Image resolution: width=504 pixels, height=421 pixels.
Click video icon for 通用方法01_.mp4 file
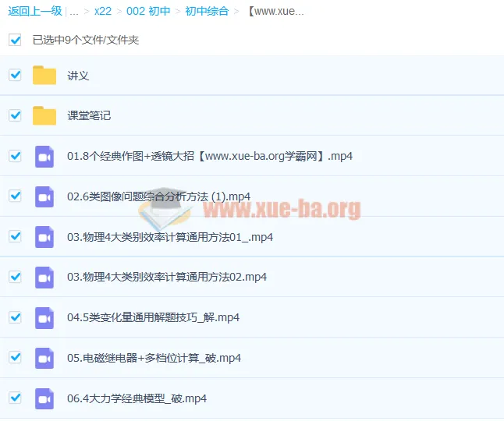click(x=44, y=237)
